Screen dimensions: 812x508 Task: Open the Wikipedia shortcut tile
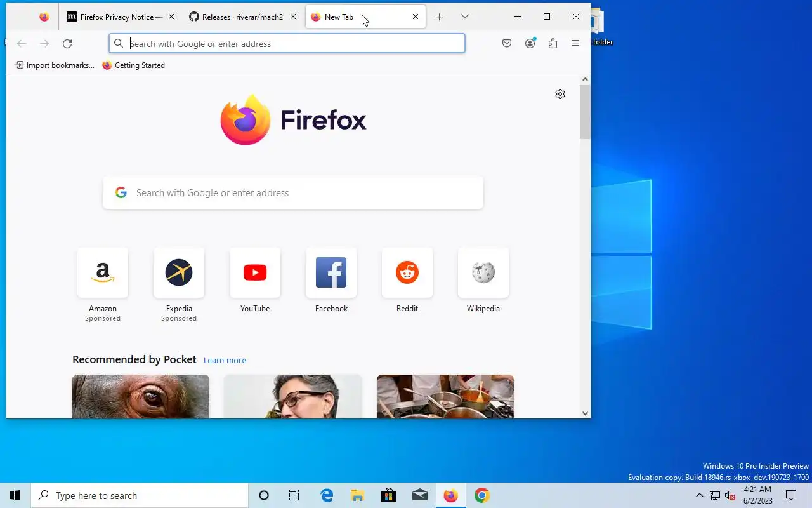483,281
